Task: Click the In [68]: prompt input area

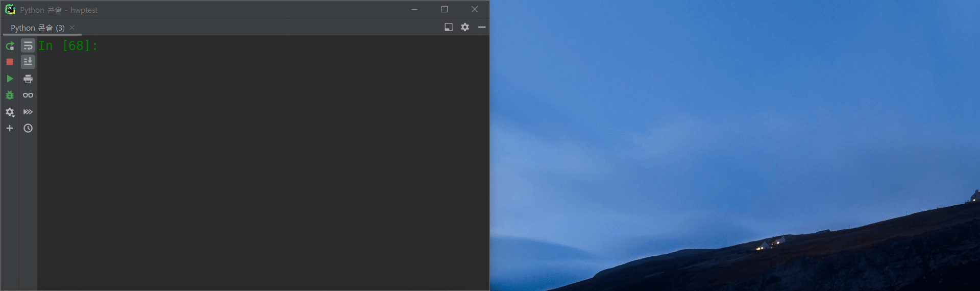Action: coord(263,45)
